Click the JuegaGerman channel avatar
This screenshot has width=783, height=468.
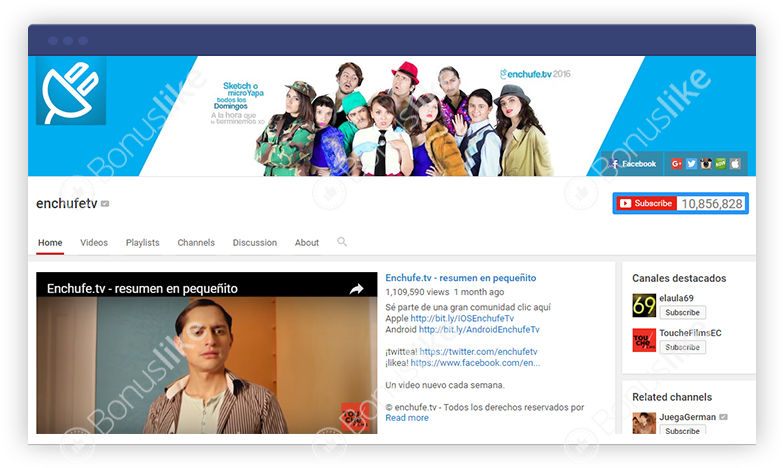point(644,423)
